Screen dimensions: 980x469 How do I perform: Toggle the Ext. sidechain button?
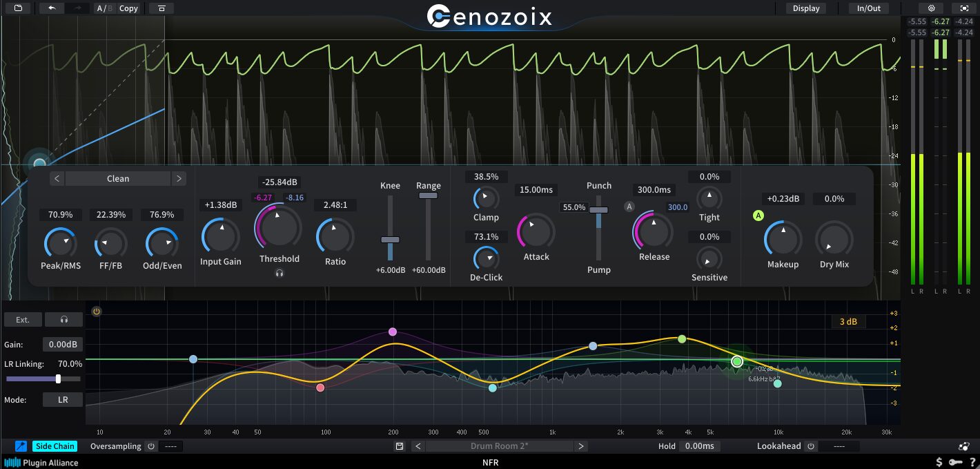click(x=23, y=320)
